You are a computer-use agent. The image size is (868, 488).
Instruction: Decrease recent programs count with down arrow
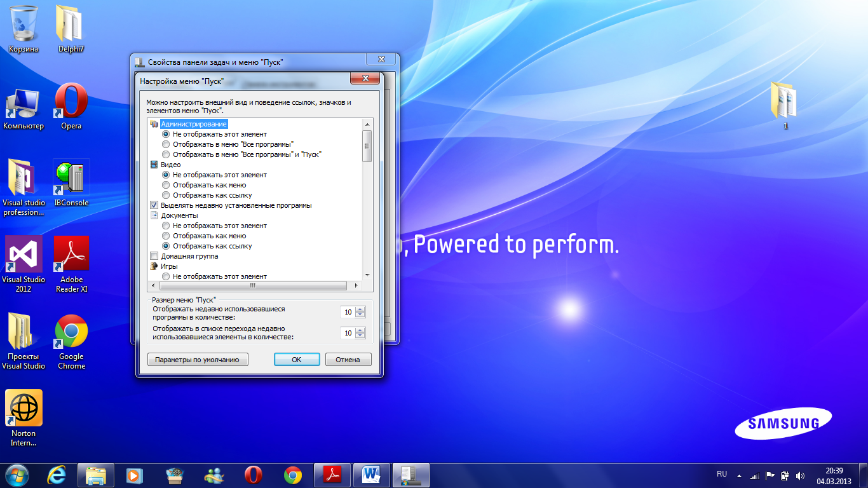[x=360, y=315]
